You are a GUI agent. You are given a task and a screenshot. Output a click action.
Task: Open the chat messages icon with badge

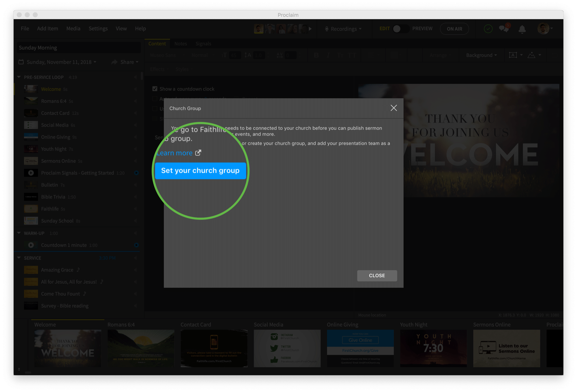504,28
